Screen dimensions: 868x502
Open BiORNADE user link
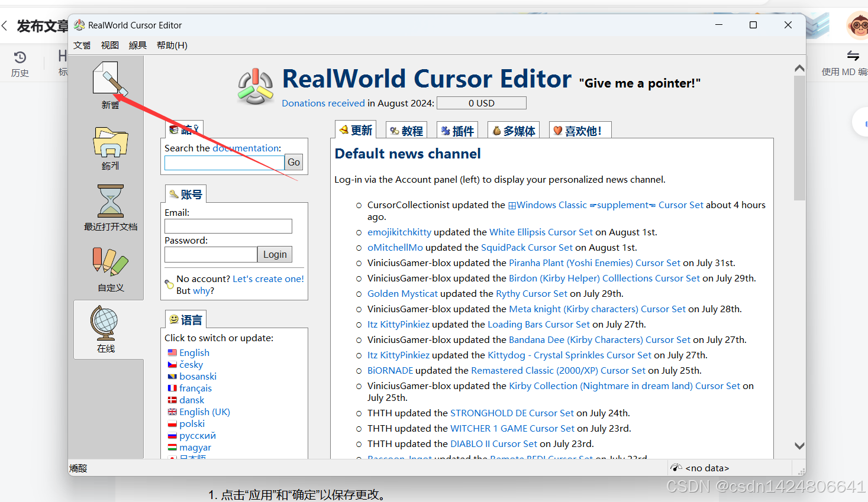click(x=390, y=370)
